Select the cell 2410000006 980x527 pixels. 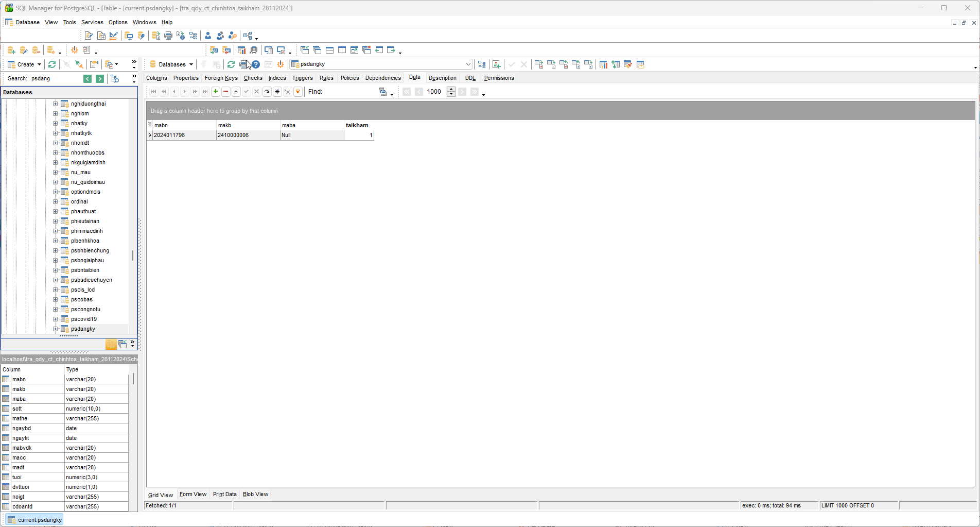(x=248, y=135)
